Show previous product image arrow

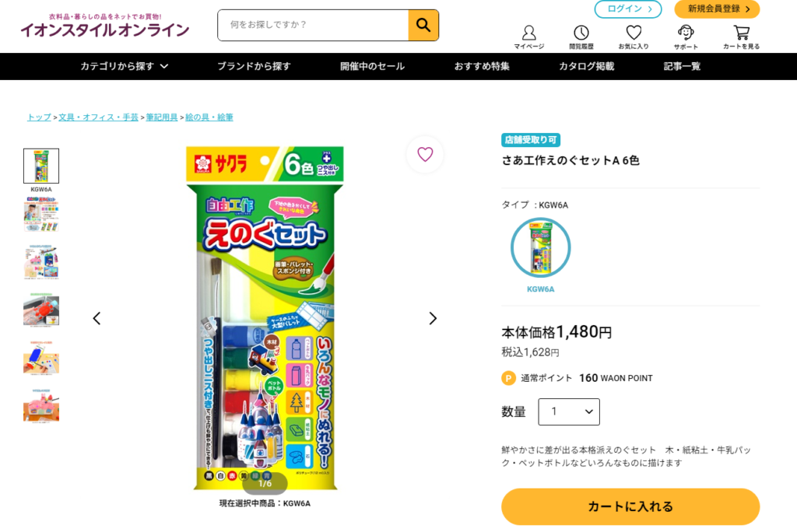(x=97, y=319)
